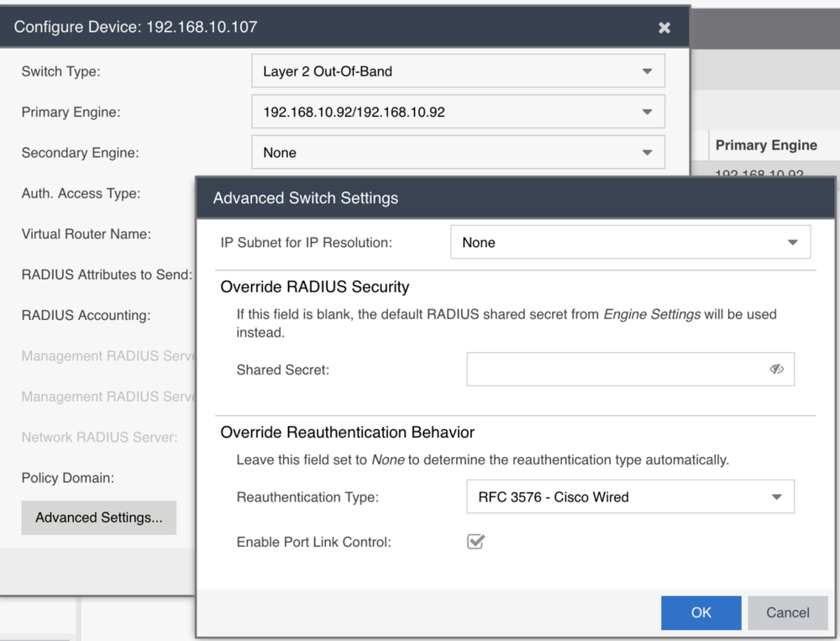840x641 pixels.
Task: Click the 192.168.10.92/192.168.10.92 engine field
Action: coord(458,112)
